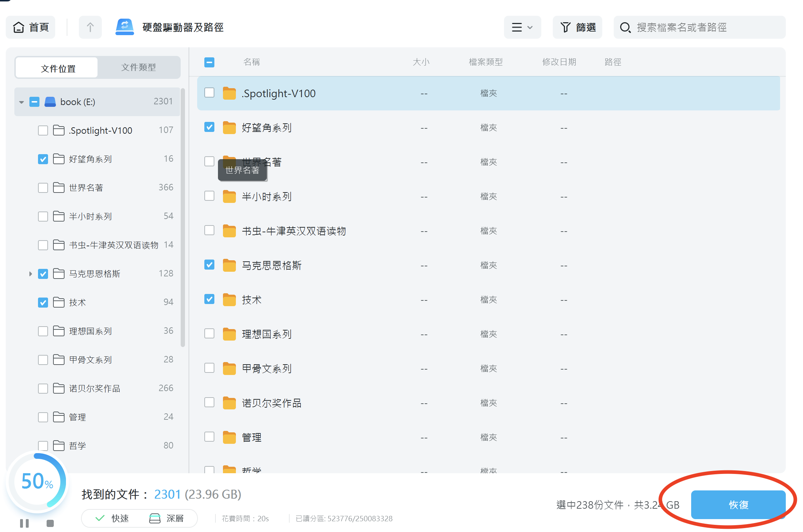Collapse the book (E:) drive tree
803x532 pixels.
tap(22, 102)
